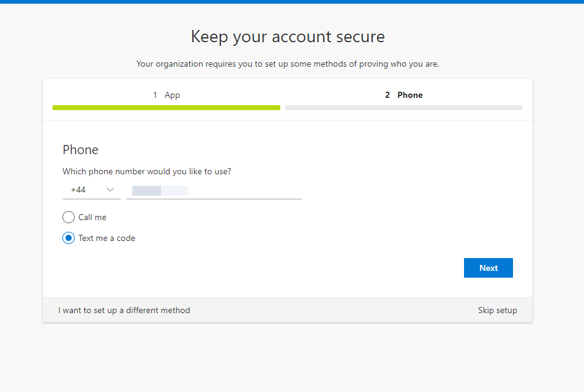Click the Which phone number question text
This screenshot has width=584, height=392.
point(147,171)
